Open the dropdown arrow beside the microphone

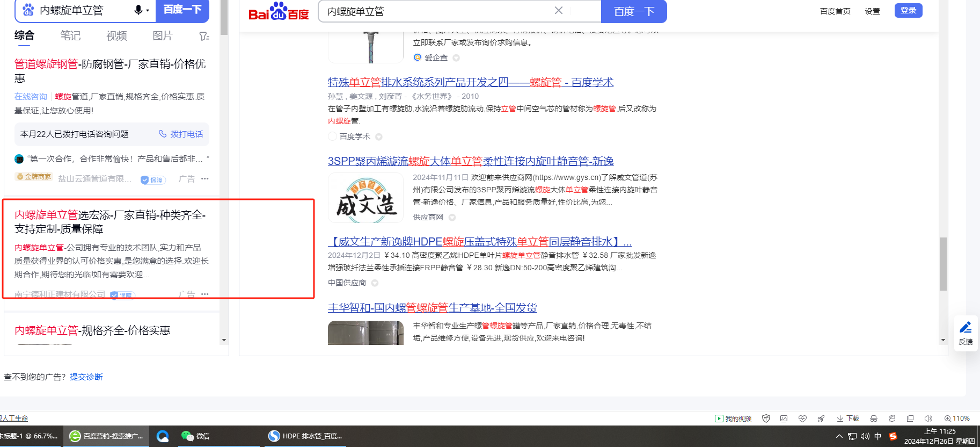tap(148, 11)
